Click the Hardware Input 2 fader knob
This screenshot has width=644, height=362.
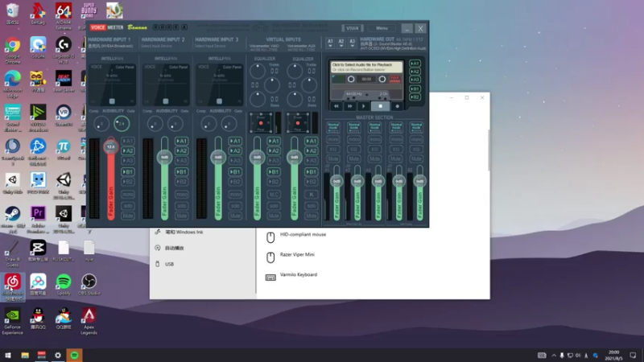164,157
